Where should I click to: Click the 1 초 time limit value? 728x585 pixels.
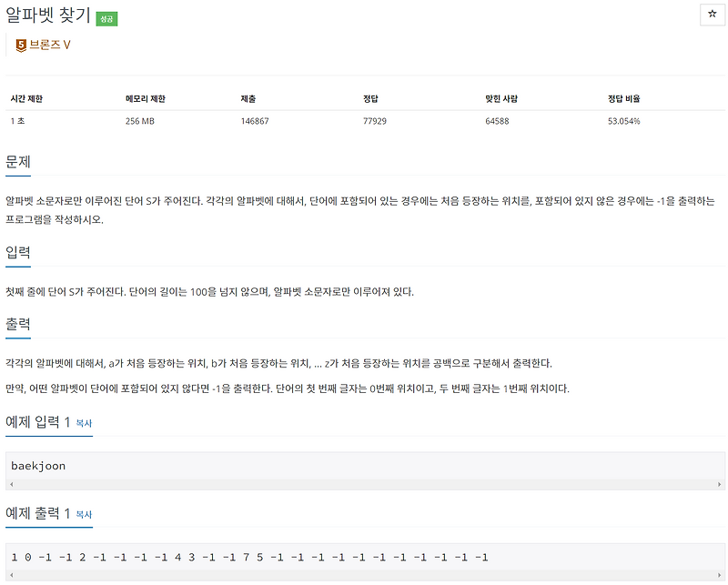click(x=17, y=121)
